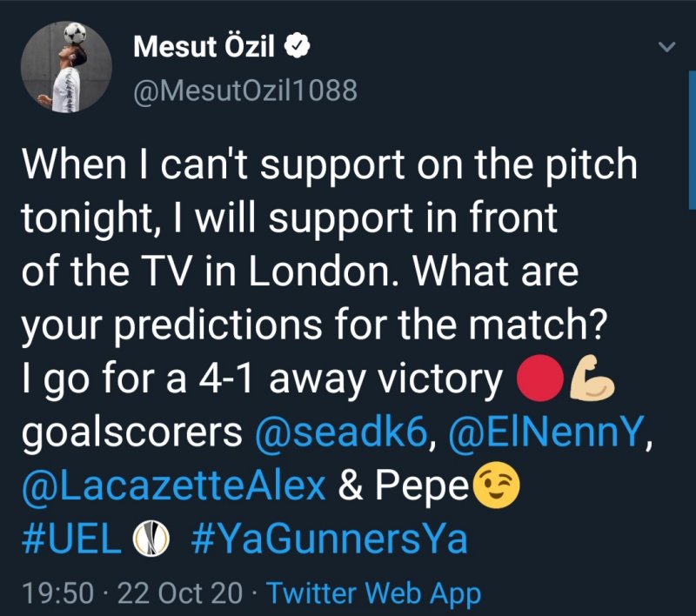Click the red circle emoji
This screenshot has height=616, width=696.
(x=534, y=380)
